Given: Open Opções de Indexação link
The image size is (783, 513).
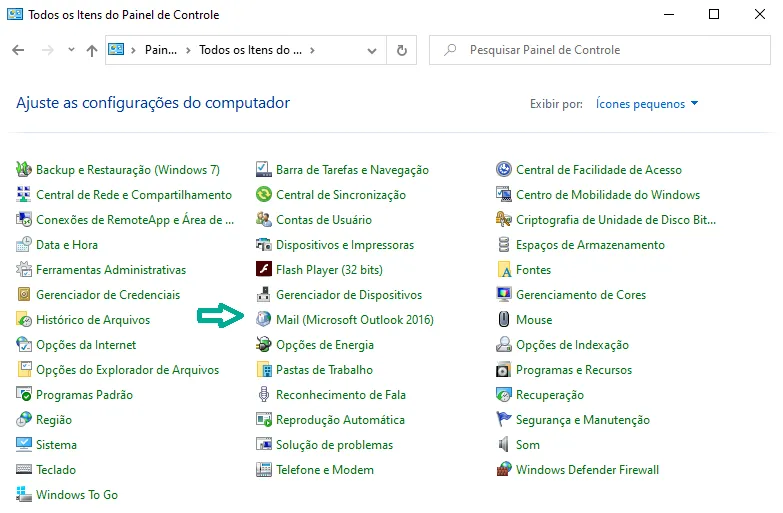Looking at the screenshot, I should click(x=572, y=345).
